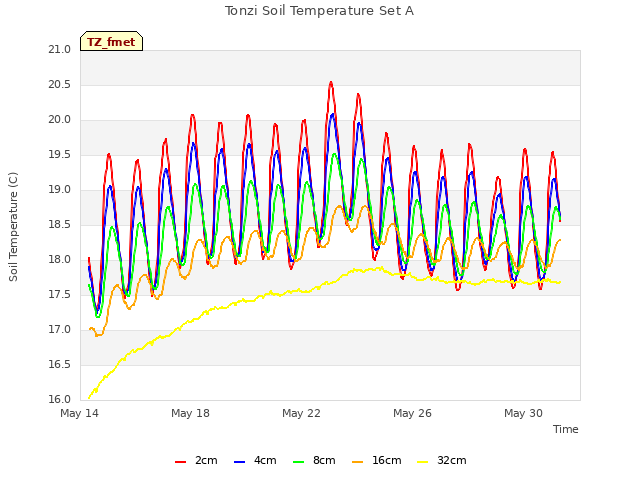Click the 18.0 y-axis tick label
The height and width of the screenshot is (480, 640).
click(60, 260)
